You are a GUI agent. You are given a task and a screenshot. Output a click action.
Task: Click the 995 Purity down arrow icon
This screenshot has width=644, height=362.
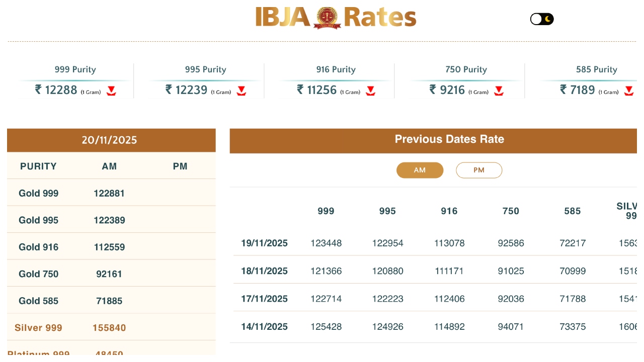242,91
